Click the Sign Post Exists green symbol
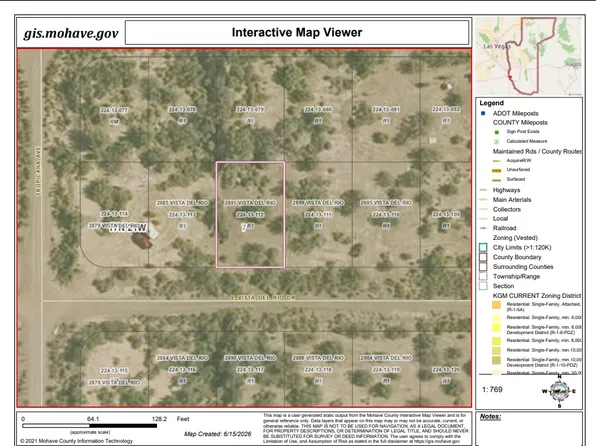The image size is (596, 446). pos(496,132)
